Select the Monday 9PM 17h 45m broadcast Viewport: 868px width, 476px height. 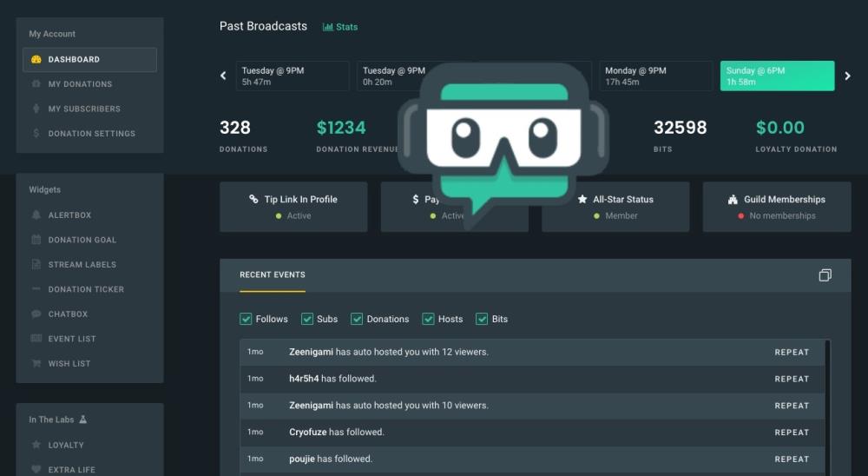click(x=656, y=76)
